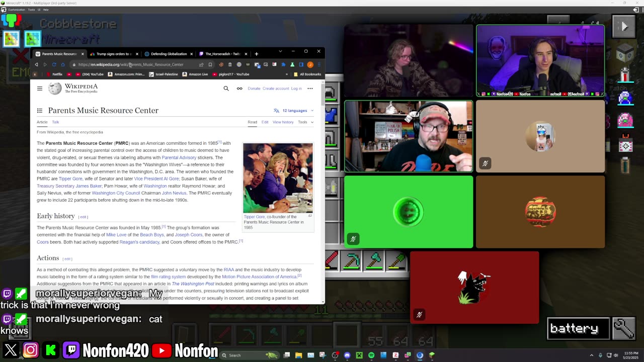Follow the Tipper Gore link in the article

tap(70, 178)
